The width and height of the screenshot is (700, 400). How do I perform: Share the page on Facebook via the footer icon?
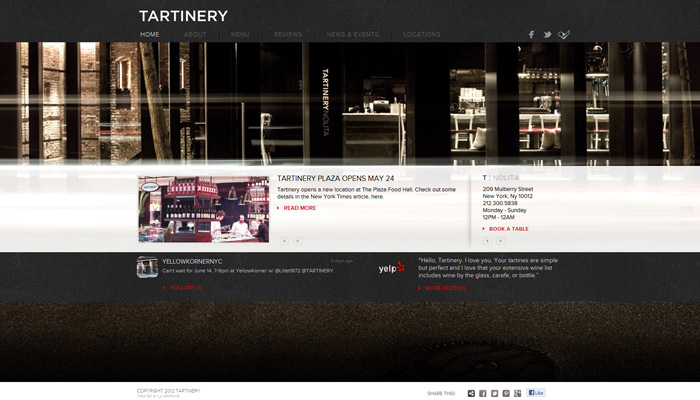[x=483, y=393]
